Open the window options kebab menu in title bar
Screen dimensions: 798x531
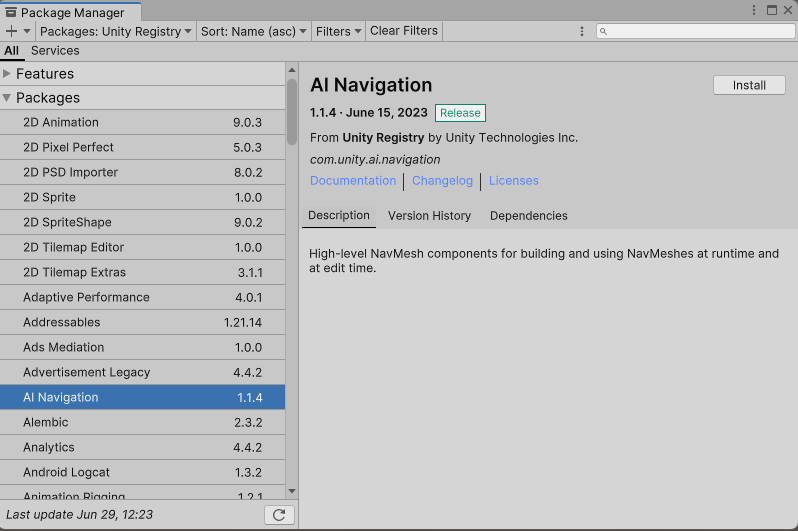pos(754,10)
